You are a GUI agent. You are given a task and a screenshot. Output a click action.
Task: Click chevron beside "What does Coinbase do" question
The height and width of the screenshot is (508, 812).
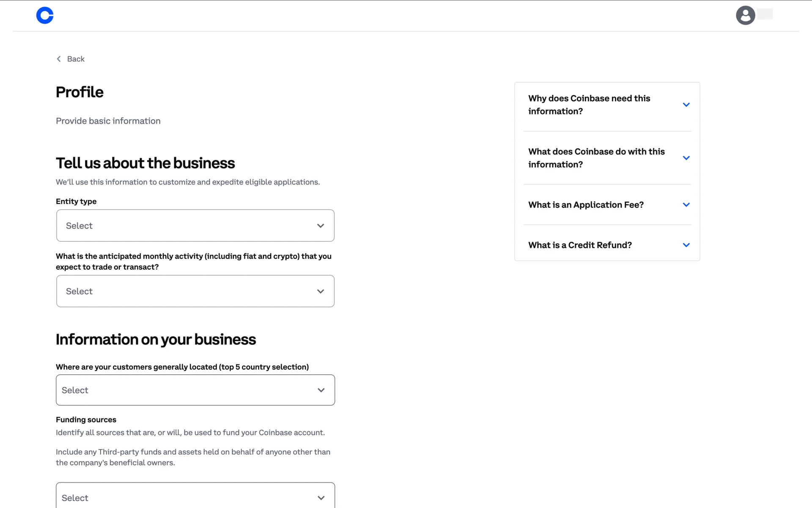[x=686, y=158]
